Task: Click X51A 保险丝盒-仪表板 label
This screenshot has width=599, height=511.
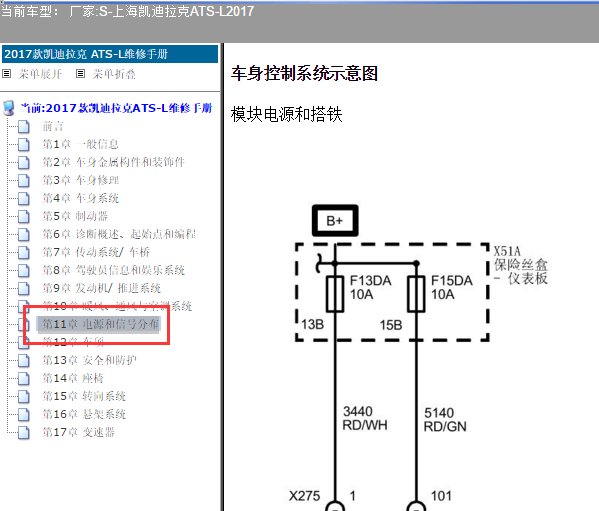Action: (521, 265)
